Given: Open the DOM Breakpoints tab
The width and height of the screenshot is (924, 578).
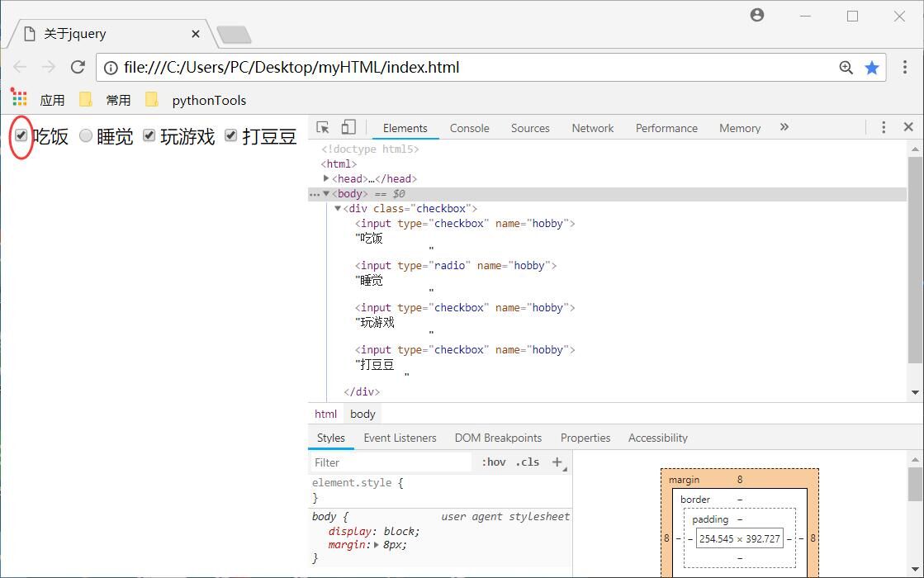Looking at the screenshot, I should (498, 438).
